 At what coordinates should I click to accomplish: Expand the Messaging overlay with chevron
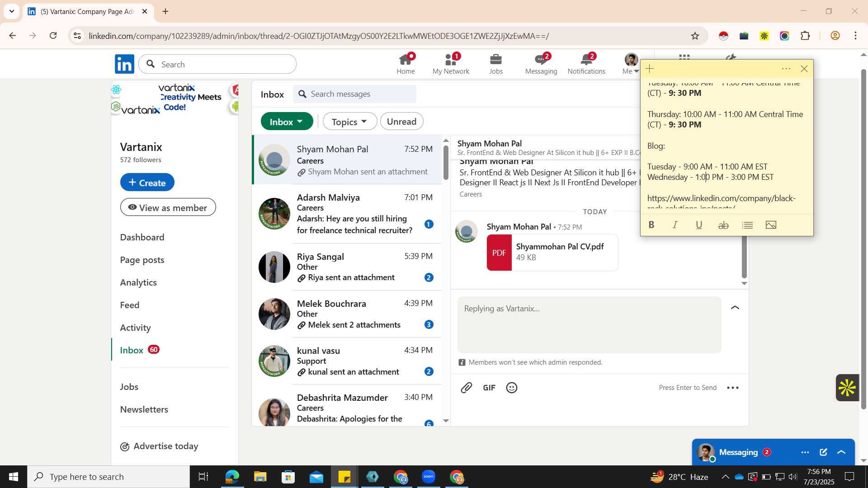click(841, 452)
